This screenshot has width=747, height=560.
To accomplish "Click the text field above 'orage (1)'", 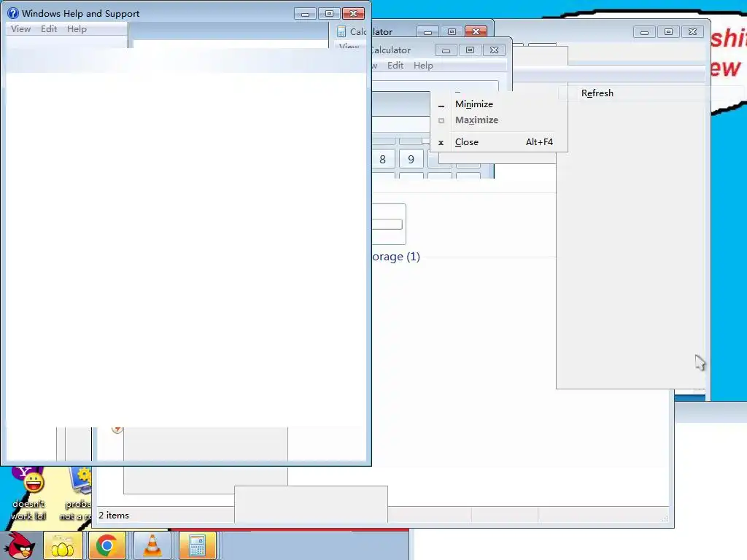I will (x=387, y=225).
